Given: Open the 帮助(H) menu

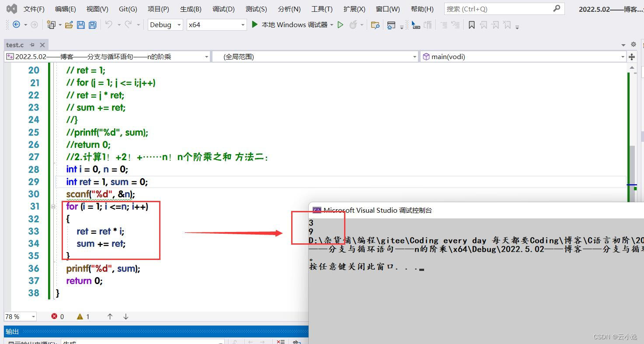Looking at the screenshot, I should [x=422, y=9].
